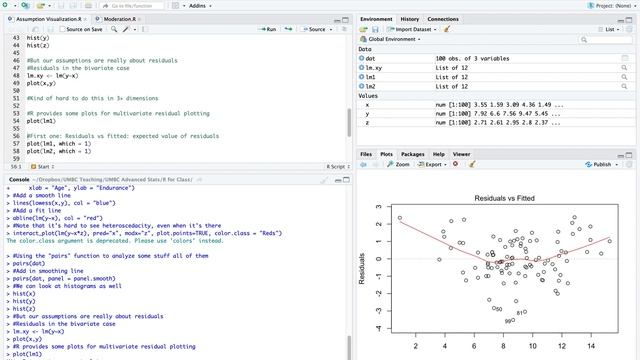
Task: Close the Assumption Visualization.R tab
Action: [x=85, y=19]
